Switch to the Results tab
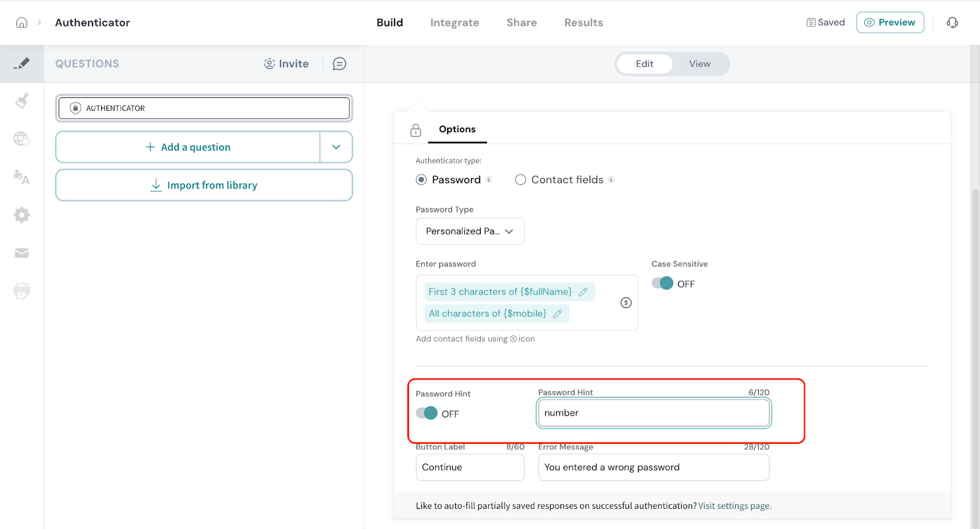 coord(583,23)
